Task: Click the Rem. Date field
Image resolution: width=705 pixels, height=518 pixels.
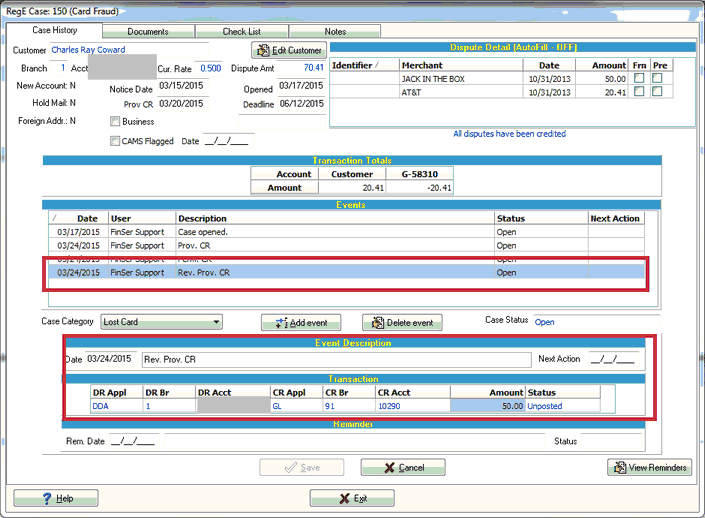Action: click(x=134, y=441)
